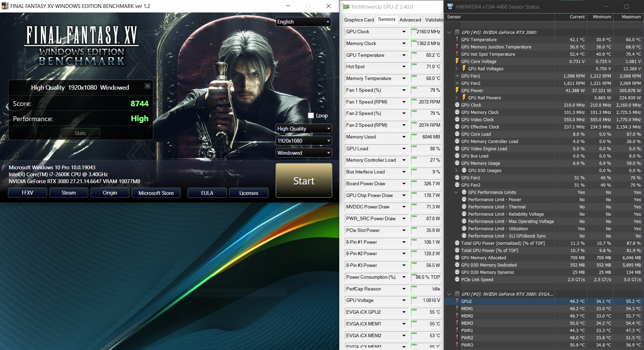
Task: Click the Final Fantasy XV title bar icon
Action: [5, 6]
